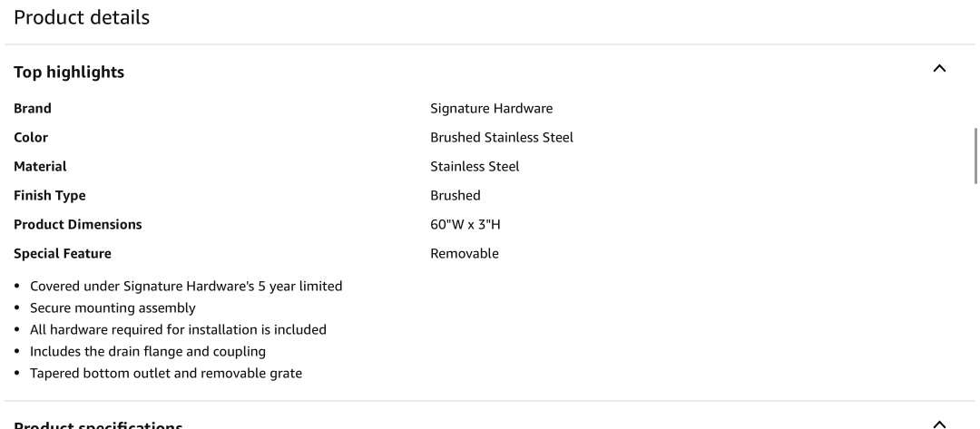Click the Signature Hardware brand value
This screenshot has height=429, width=980.
(x=491, y=108)
